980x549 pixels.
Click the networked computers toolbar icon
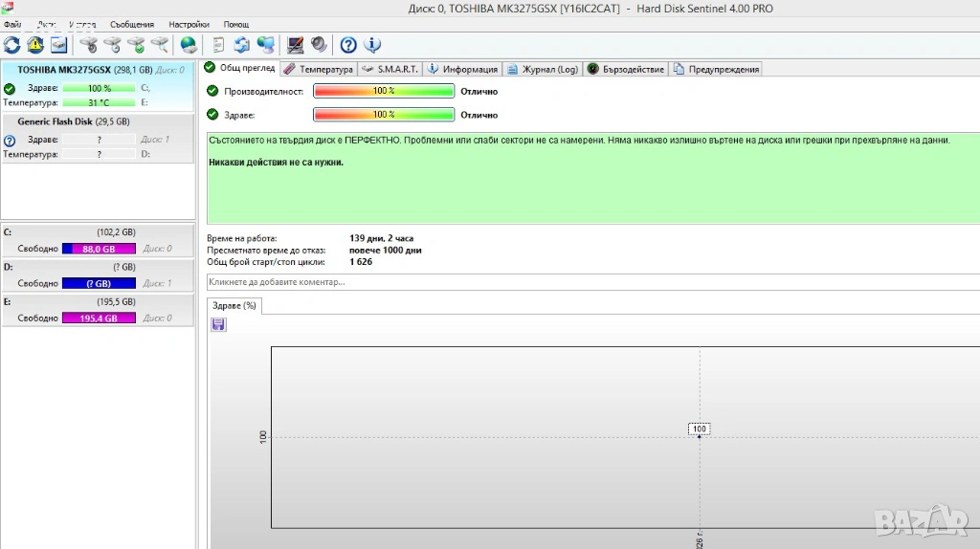(265, 45)
